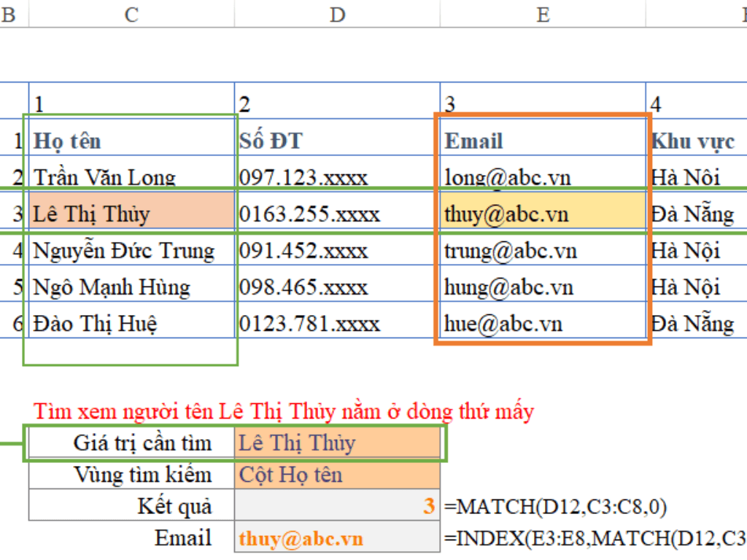Click the orange result cell showing 3

[x=337, y=507]
